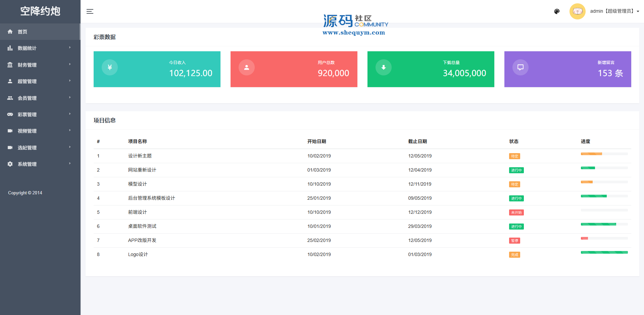Image resolution: width=644 pixels, height=315 pixels.
Task: Click the download icon on 下载总量 card
Action: point(384,67)
